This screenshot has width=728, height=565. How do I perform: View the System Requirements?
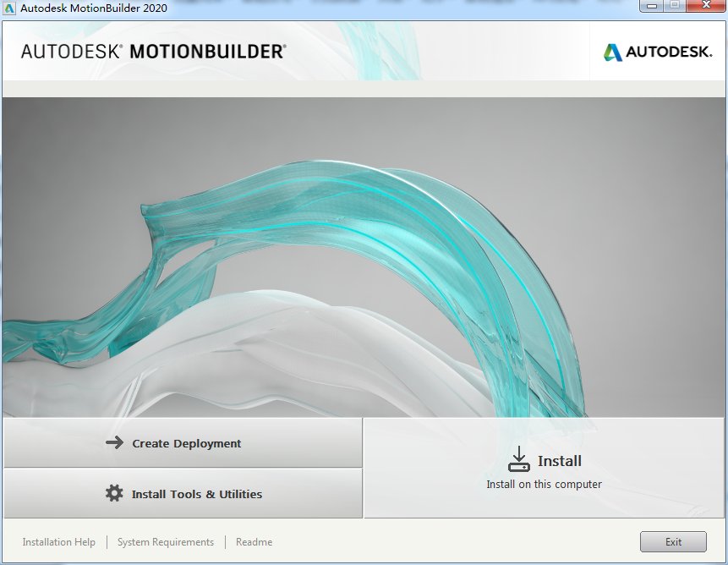[165, 541]
